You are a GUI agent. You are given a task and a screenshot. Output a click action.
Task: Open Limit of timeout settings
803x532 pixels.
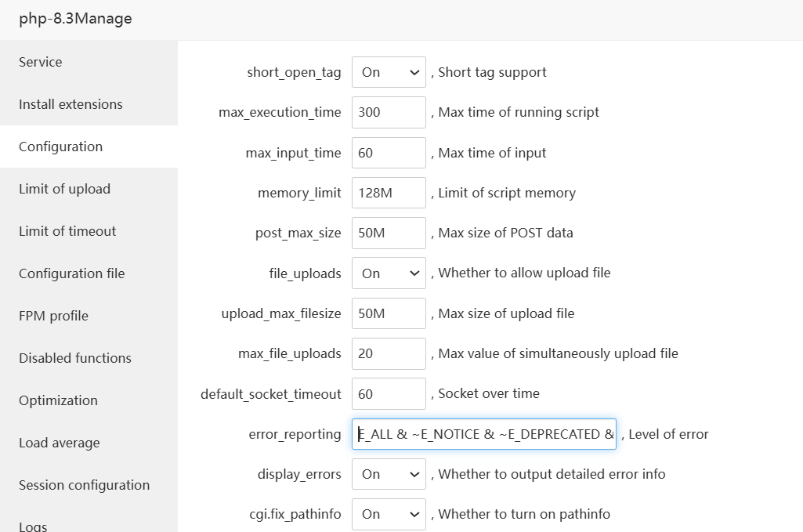(x=67, y=231)
